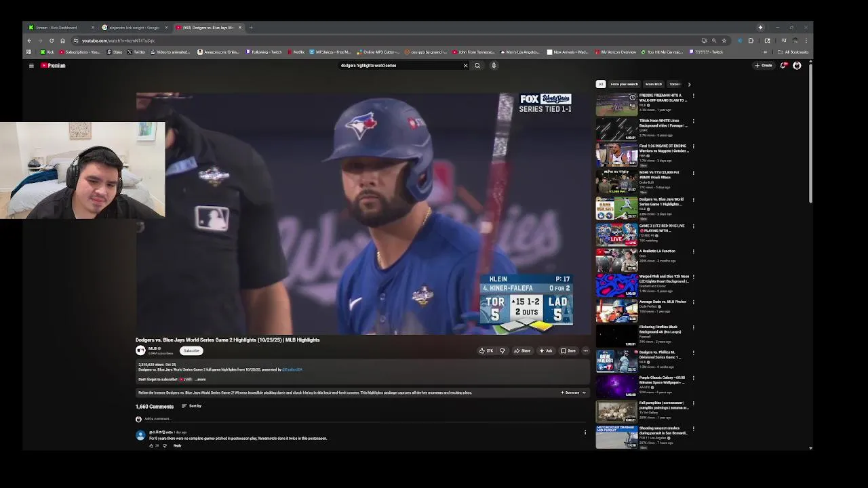
Task: Open Chrome three-dot menu
Action: coord(806,41)
